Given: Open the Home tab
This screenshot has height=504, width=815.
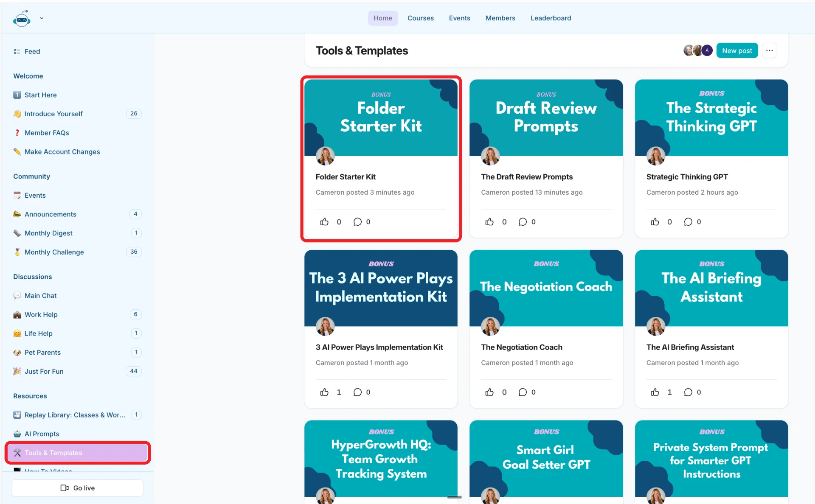Looking at the screenshot, I should click(x=382, y=18).
